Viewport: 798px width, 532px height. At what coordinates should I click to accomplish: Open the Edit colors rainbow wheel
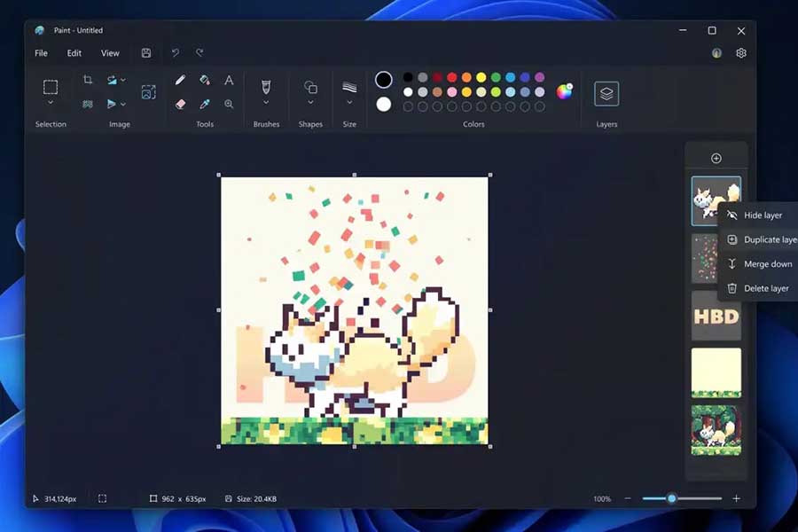click(564, 91)
